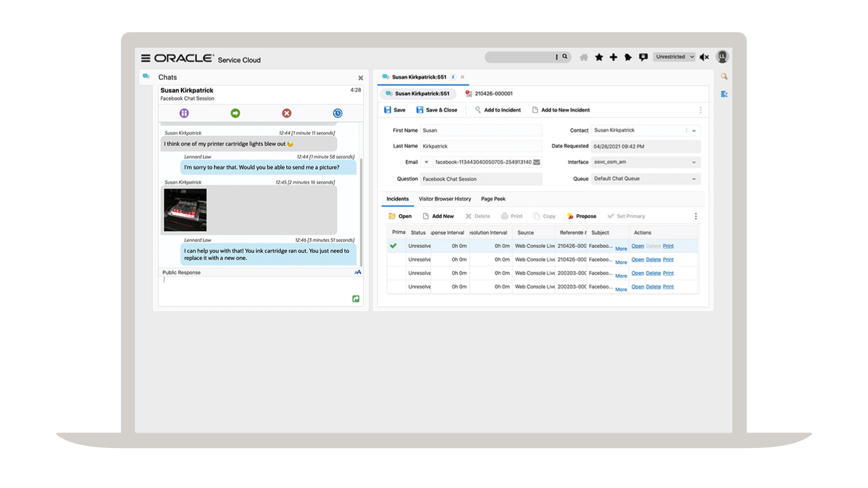Open the Unrestricted status dropdown
Screen dimensions: 868x488
(x=674, y=57)
